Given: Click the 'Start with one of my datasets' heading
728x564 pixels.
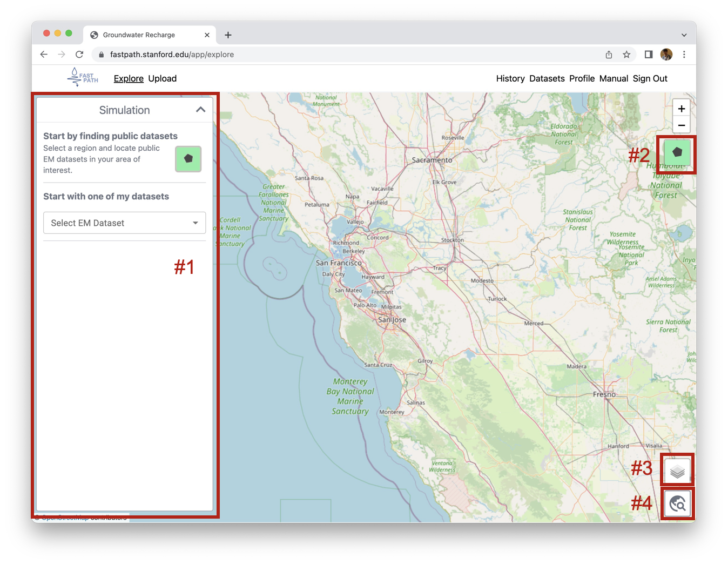Looking at the screenshot, I should pyautogui.click(x=106, y=197).
